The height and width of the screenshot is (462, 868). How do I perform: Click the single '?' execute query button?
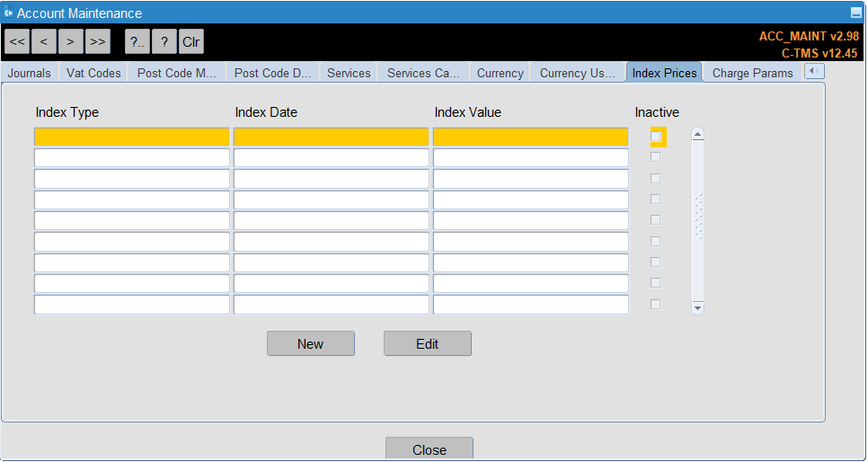164,41
